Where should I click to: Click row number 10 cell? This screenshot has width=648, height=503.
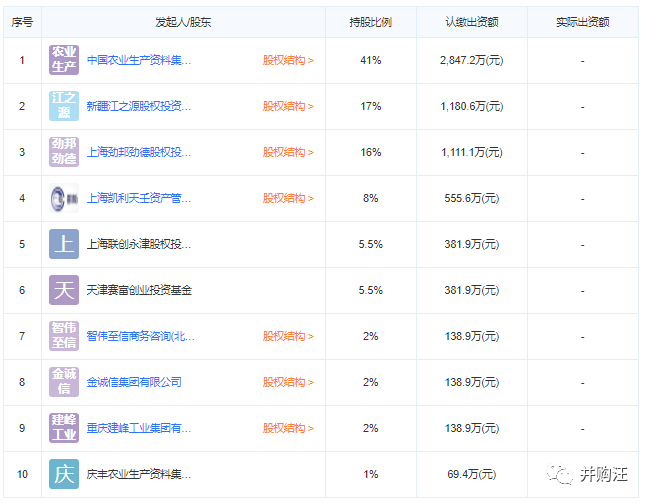(22, 474)
